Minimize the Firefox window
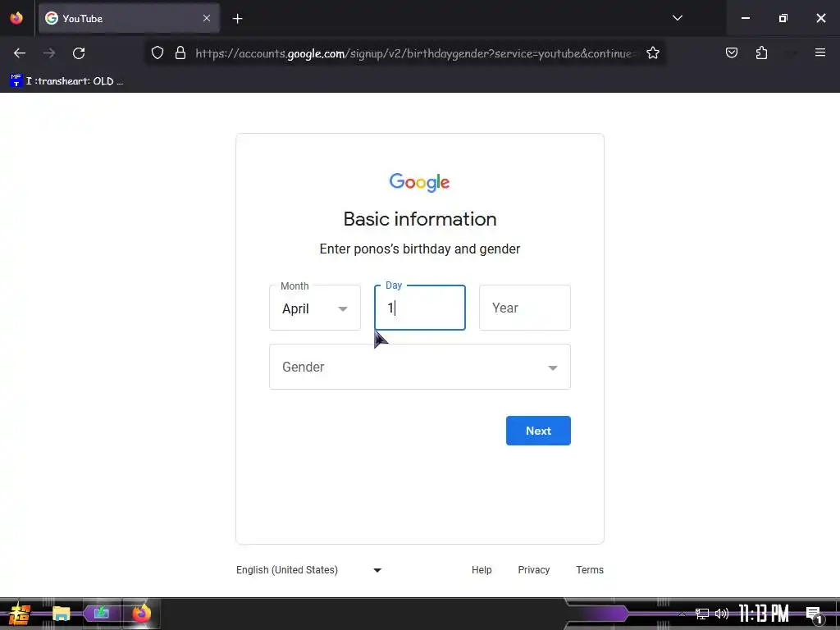The width and height of the screenshot is (840, 630). 745,18
